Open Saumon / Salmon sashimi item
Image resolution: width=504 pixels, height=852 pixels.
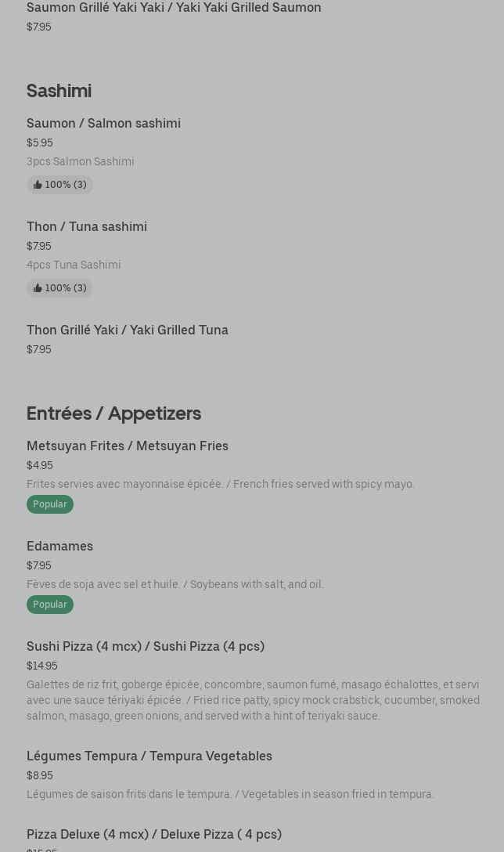[x=103, y=123]
